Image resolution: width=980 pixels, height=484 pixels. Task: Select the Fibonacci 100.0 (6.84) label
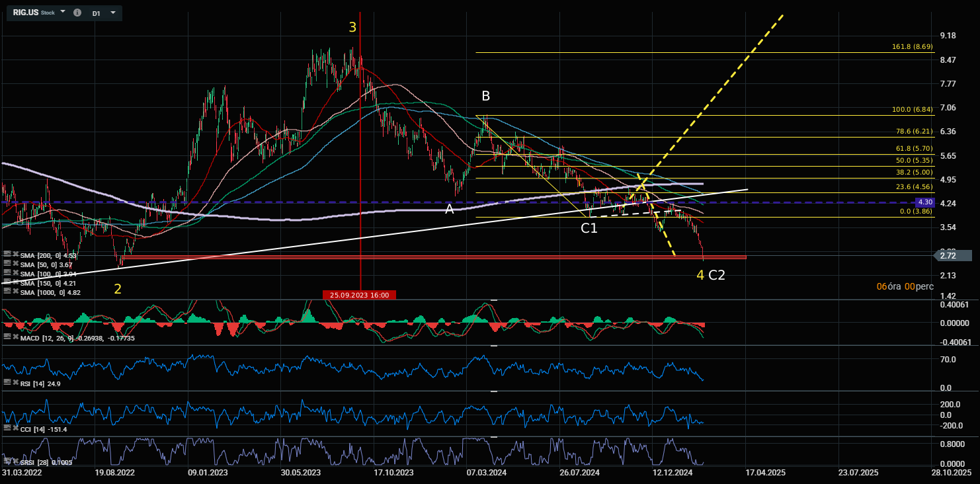(x=911, y=109)
